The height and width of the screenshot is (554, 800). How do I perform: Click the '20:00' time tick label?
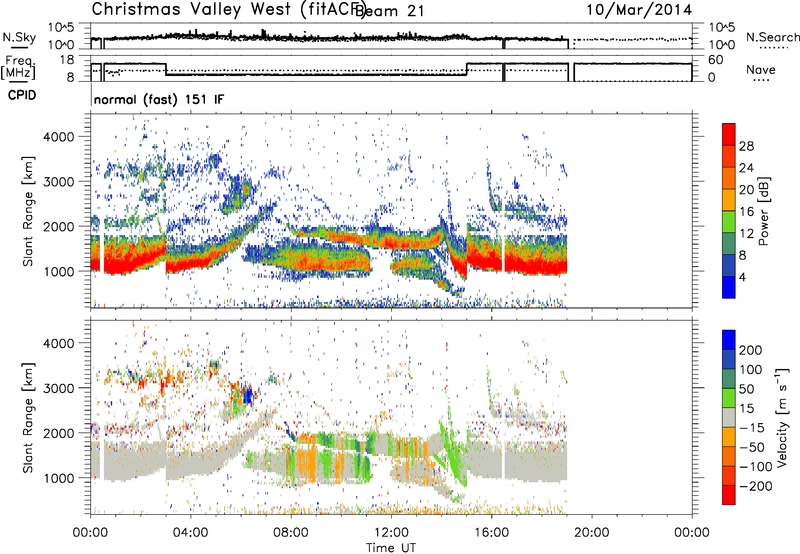(x=592, y=533)
